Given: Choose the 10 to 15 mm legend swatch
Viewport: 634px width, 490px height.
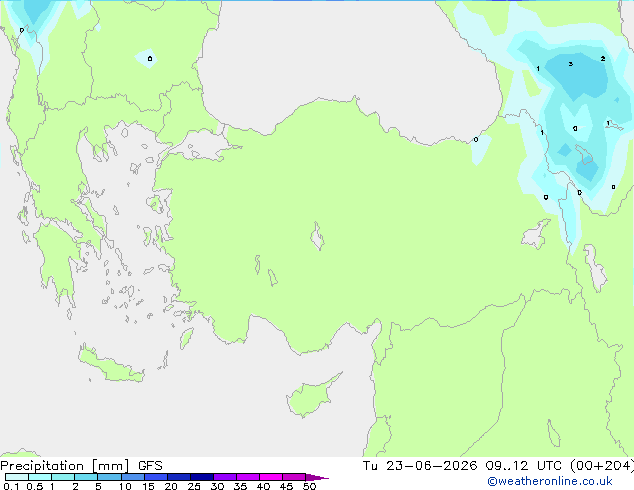Looking at the screenshot, I should [x=133, y=477].
